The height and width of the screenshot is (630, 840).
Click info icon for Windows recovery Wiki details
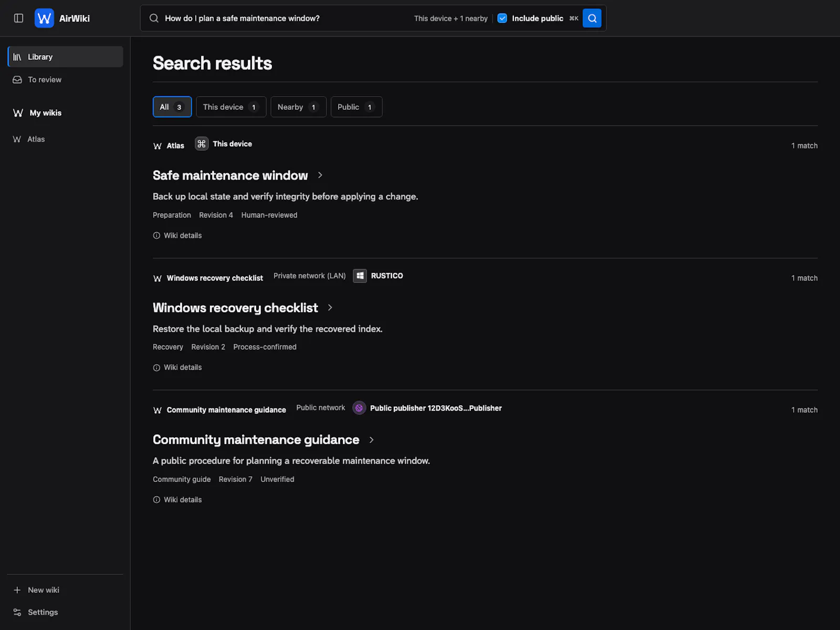156,368
